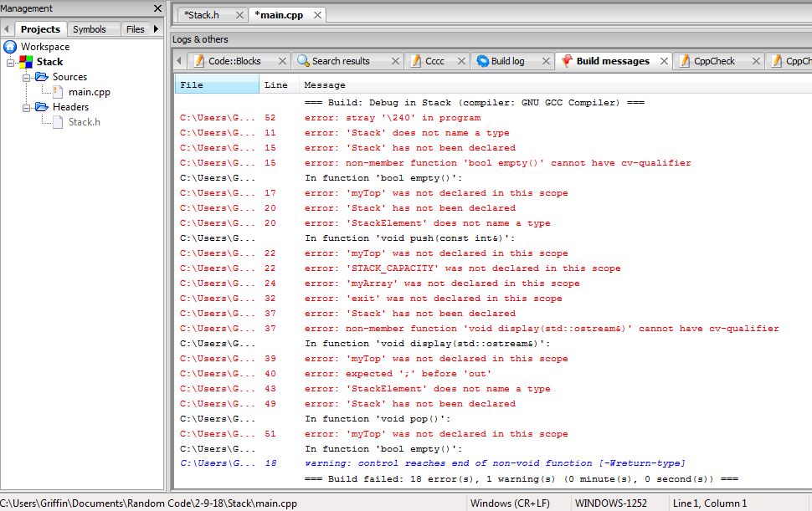
Task: Close the Code::Blocks log tab
Action: 282,61
